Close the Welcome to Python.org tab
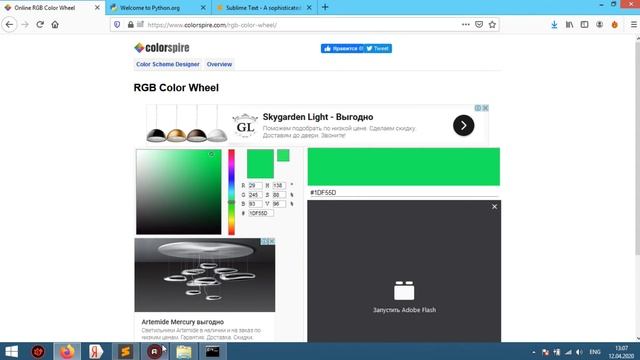Image resolution: width=640 pixels, height=360 pixels. pyautogui.click(x=203, y=7)
